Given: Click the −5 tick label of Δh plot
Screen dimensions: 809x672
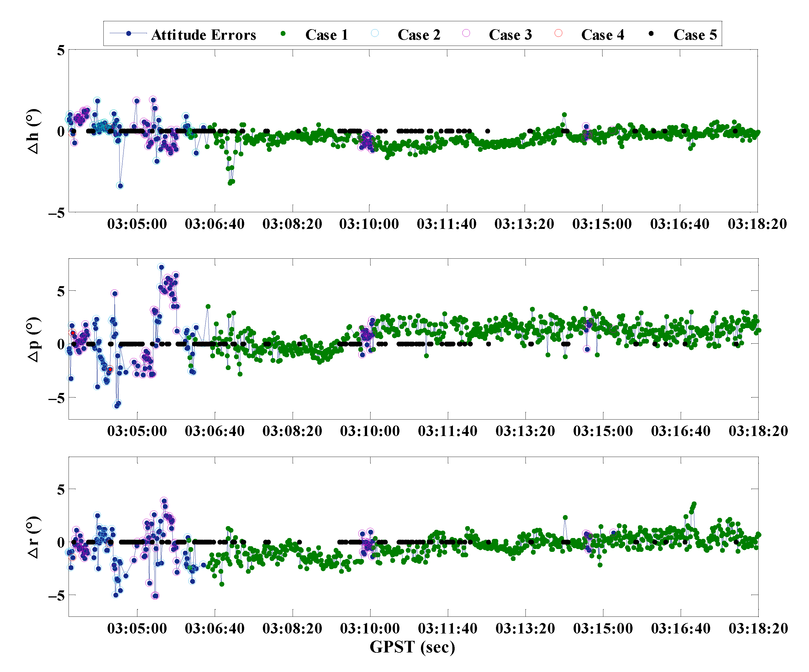Looking at the screenshot, I should click(x=56, y=213).
